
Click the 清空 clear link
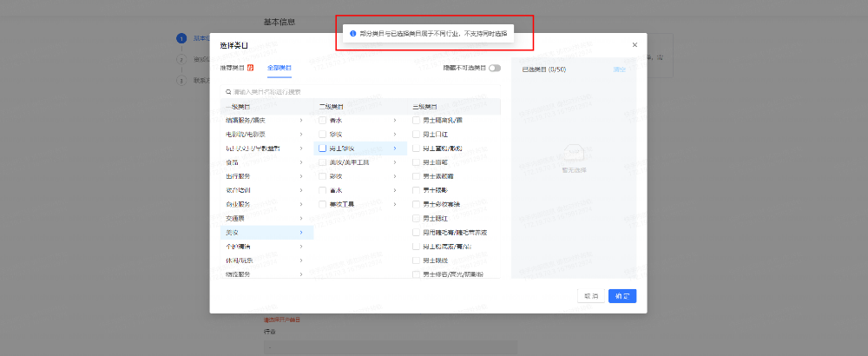[619, 69]
